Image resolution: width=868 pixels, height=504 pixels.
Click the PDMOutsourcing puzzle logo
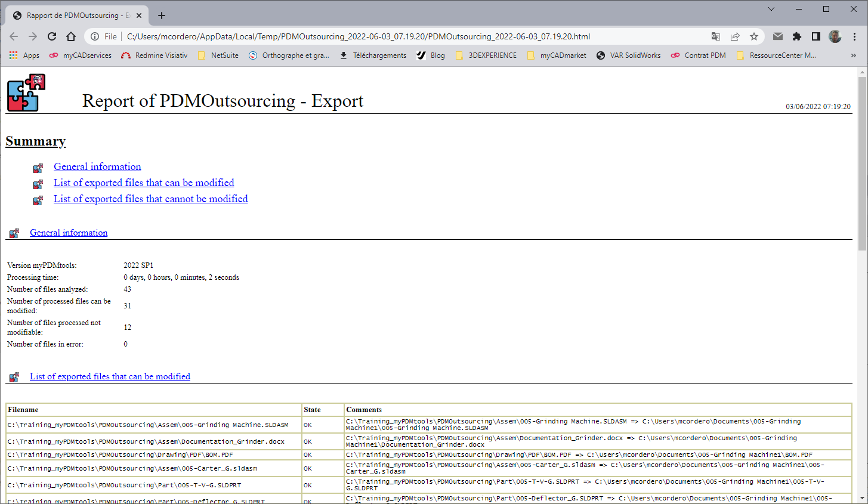pos(26,93)
